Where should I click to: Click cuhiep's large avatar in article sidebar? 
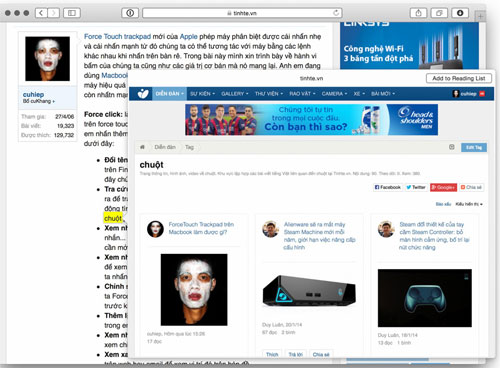click(x=48, y=59)
